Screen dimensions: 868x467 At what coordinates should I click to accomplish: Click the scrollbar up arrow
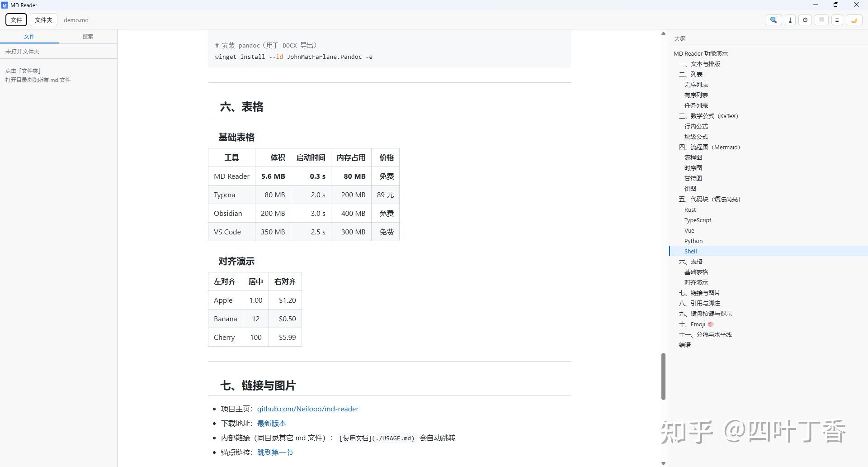pyautogui.click(x=663, y=33)
